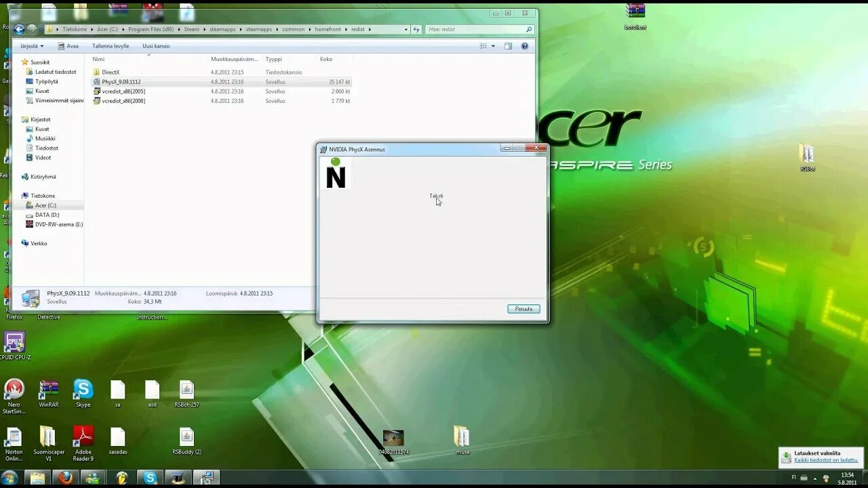Image resolution: width=868 pixels, height=488 pixels.
Task: Select the Adobe Reader 9 desktop icon
Action: click(83, 444)
